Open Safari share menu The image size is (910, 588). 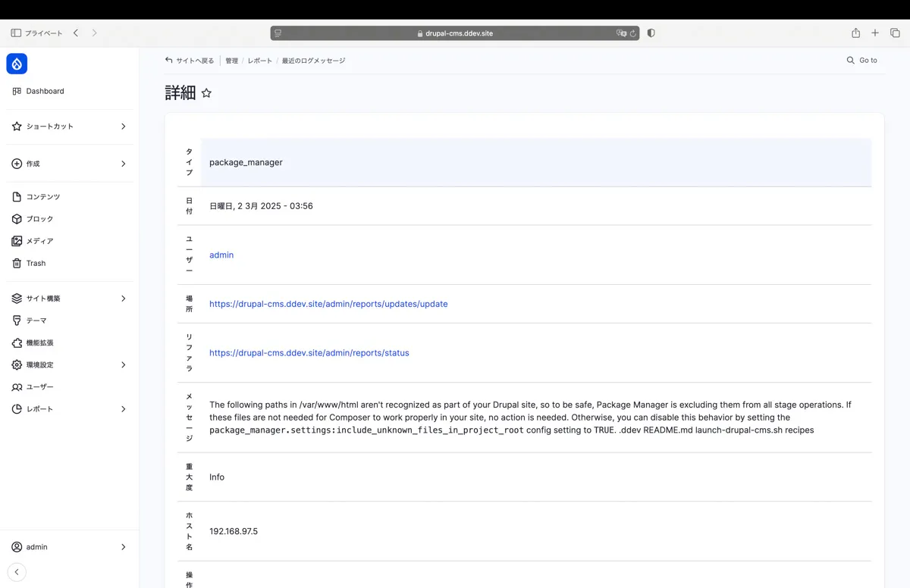tap(855, 33)
